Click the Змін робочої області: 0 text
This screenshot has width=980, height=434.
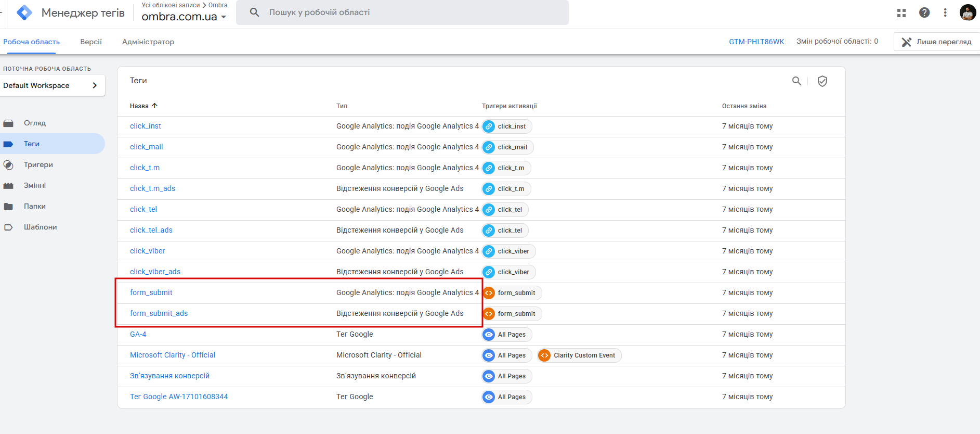[x=837, y=42]
